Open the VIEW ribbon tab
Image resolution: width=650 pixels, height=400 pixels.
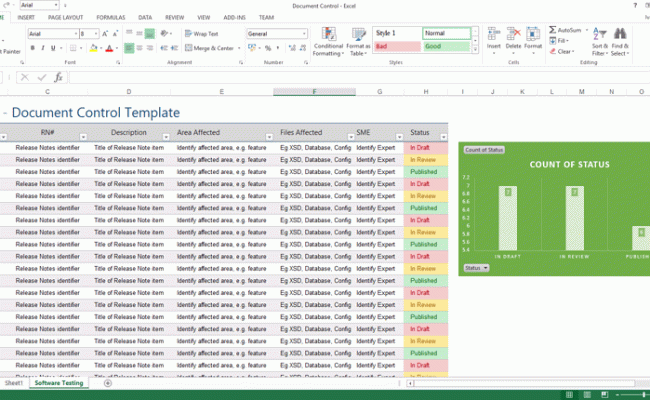[x=204, y=17]
